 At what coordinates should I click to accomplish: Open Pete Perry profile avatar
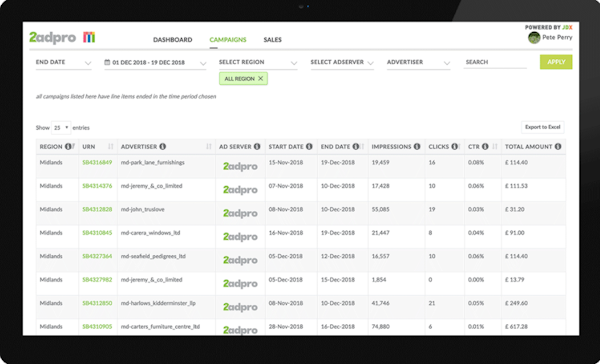534,38
